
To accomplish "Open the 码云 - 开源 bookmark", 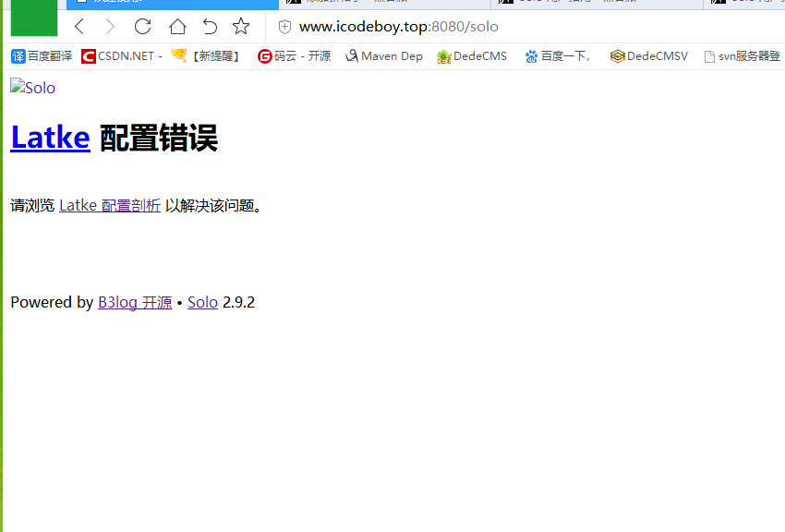I will (x=294, y=56).
